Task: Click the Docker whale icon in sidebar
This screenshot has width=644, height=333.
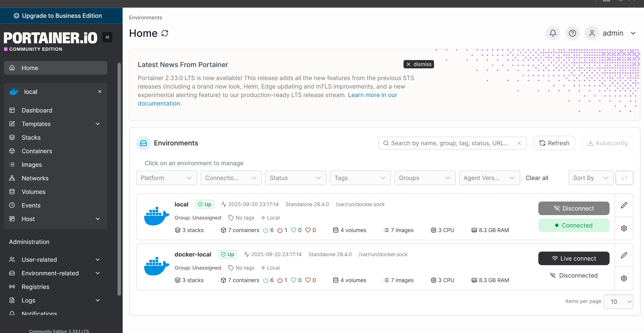Action: 14,92
